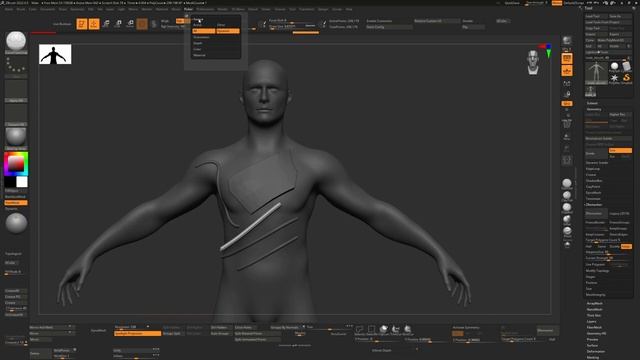Toggle the Smt option next to Divide
This screenshot has width=640, height=360.
[620, 151]
